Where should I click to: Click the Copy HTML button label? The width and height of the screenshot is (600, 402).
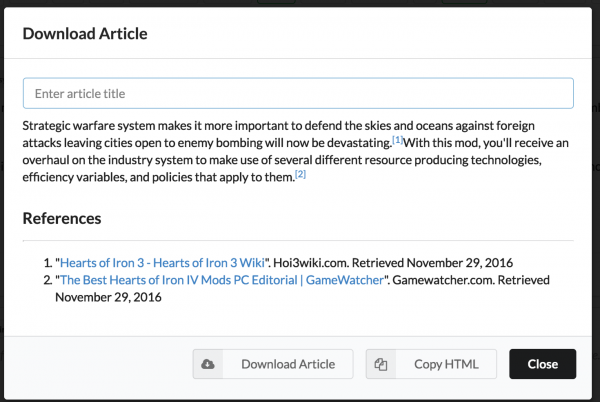pos(446,364)
